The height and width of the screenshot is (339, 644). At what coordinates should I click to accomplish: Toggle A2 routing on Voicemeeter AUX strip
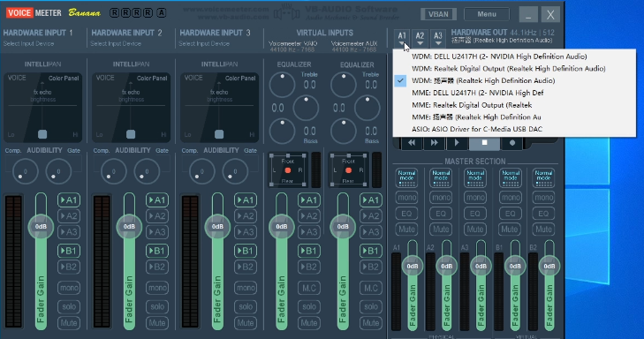371,216
